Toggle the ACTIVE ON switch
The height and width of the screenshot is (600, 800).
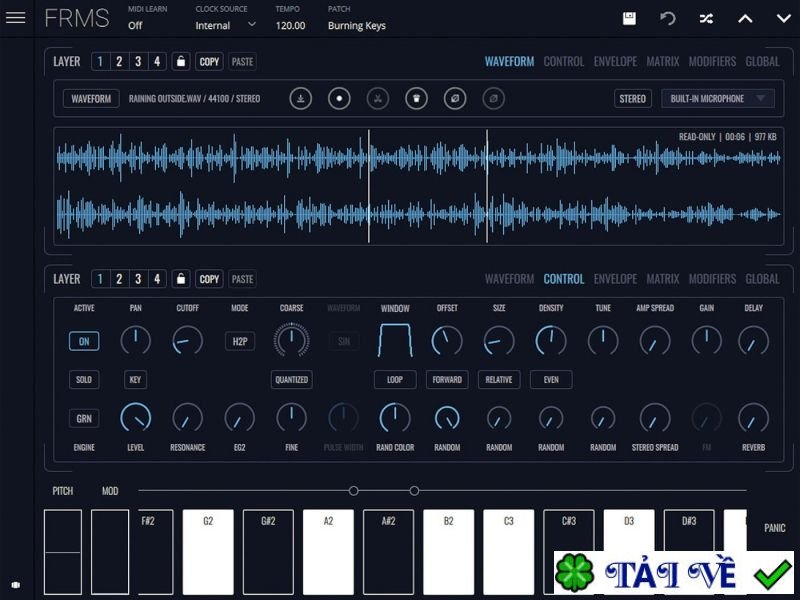(84, 341)
